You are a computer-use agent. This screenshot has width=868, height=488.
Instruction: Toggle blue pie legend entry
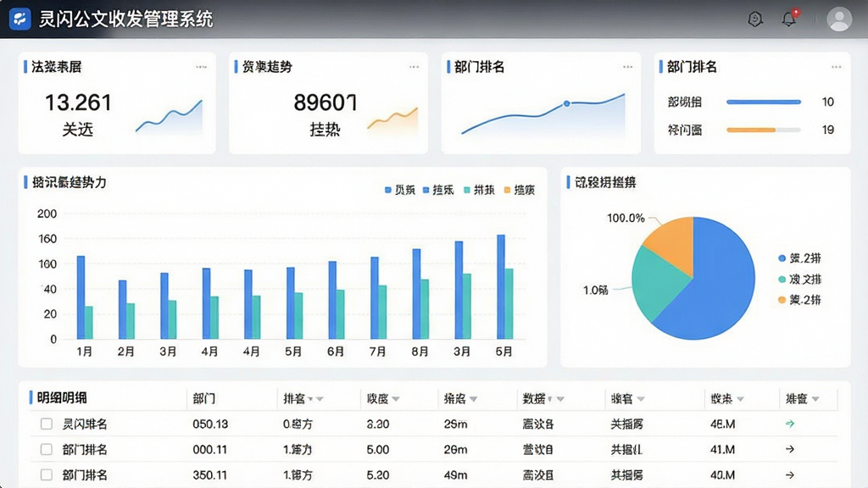(799, 258)
